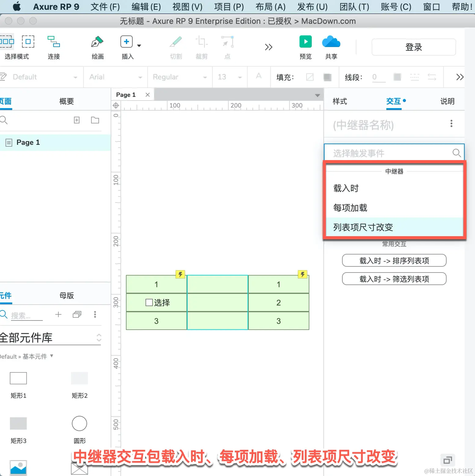Select the 矩形1 widget

point(18,385)
